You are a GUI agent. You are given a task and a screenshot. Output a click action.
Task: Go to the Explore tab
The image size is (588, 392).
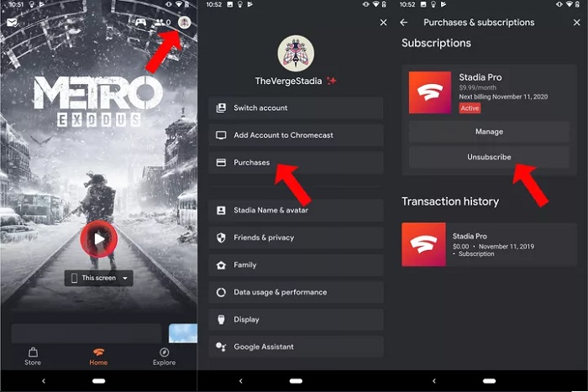pyautogui.click(x=164, y=357)
